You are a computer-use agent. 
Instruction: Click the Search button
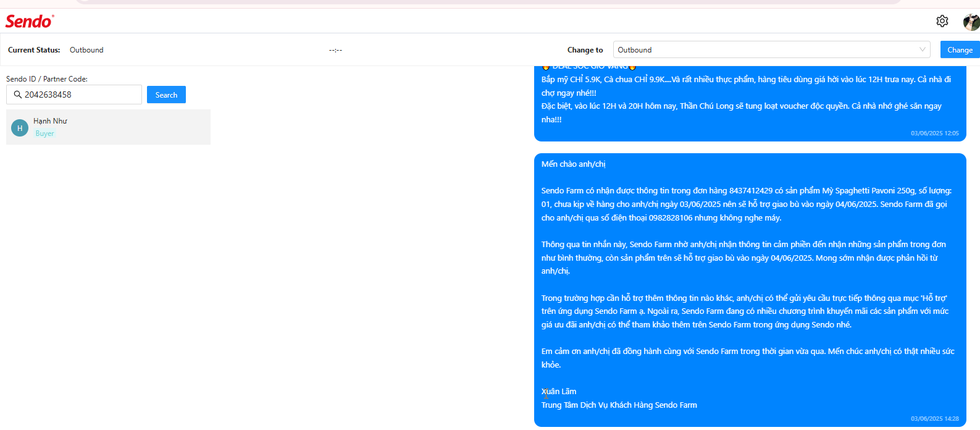(x=166, y=95)
